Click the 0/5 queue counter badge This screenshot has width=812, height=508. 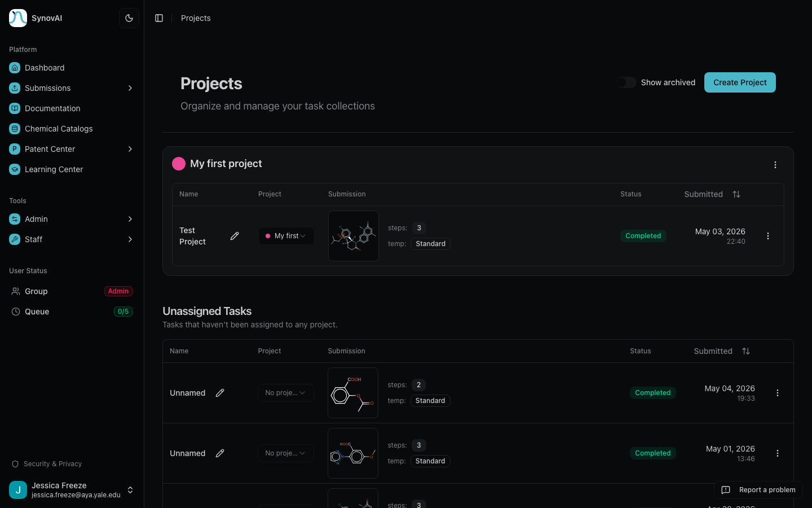pyautogui.click(x=123, y=312)
